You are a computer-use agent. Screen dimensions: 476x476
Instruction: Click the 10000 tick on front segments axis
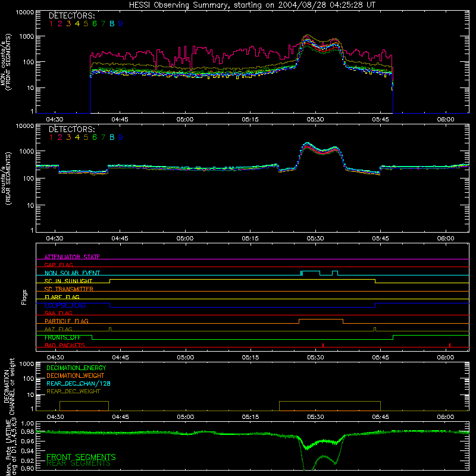[25, 12]
